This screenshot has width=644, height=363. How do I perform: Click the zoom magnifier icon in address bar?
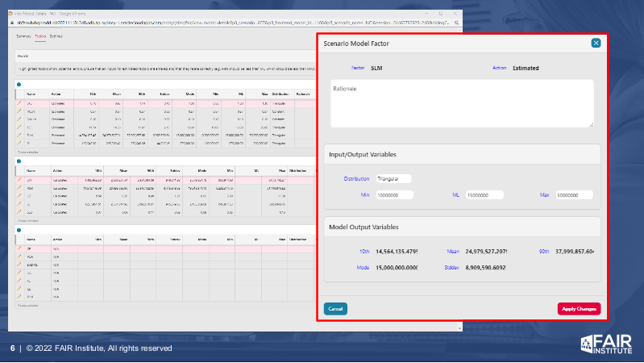click(x=456, y=23)
